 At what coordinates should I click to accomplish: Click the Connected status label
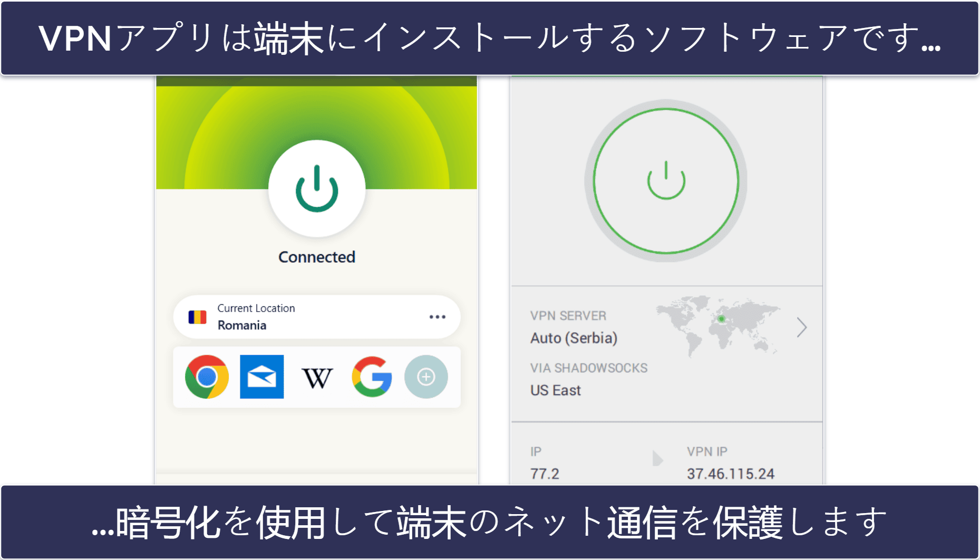(317, 257)
